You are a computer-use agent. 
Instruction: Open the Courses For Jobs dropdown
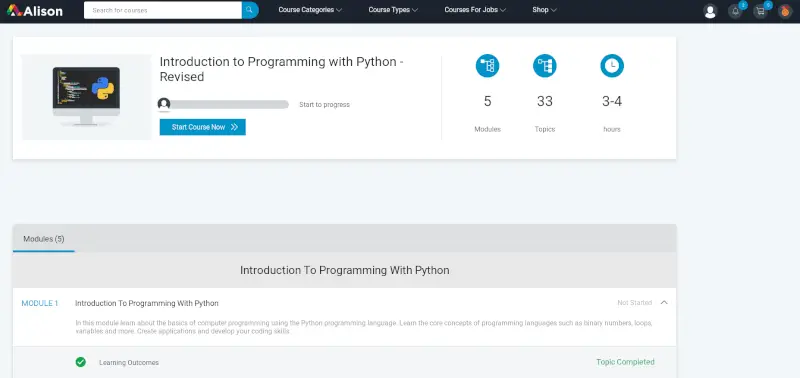point(475,10)
